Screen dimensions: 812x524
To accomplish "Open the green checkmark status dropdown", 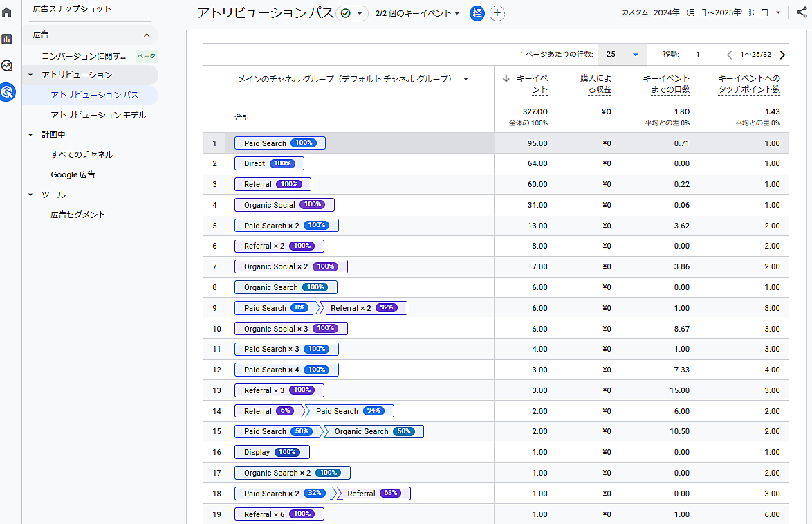I will coord(352,13).
